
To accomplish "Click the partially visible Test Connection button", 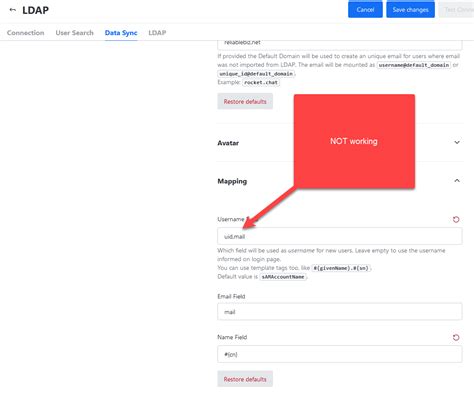I will pyautogui.click(x=457, y=9).
